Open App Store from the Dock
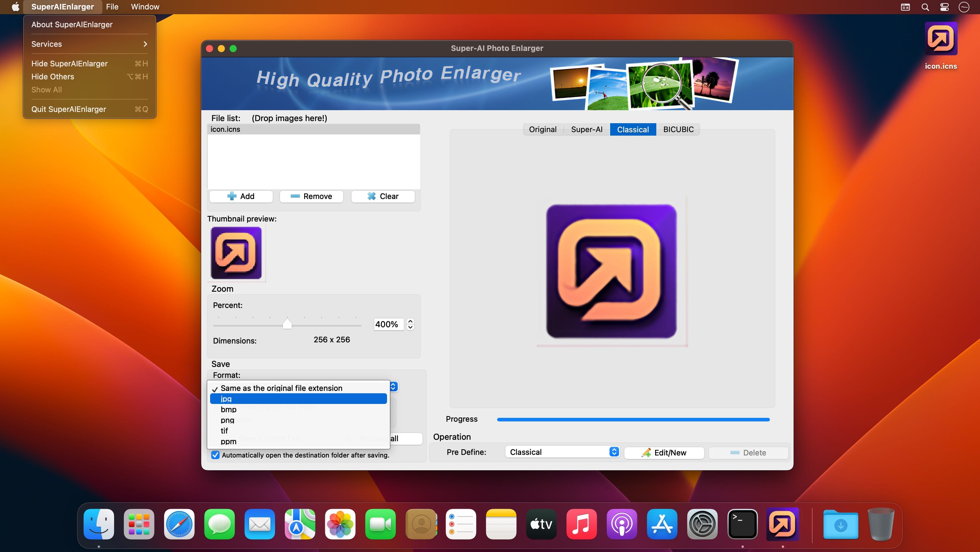The height and width of the screenshot is (552, 980). pyautogui.click(x=662, y=524)
